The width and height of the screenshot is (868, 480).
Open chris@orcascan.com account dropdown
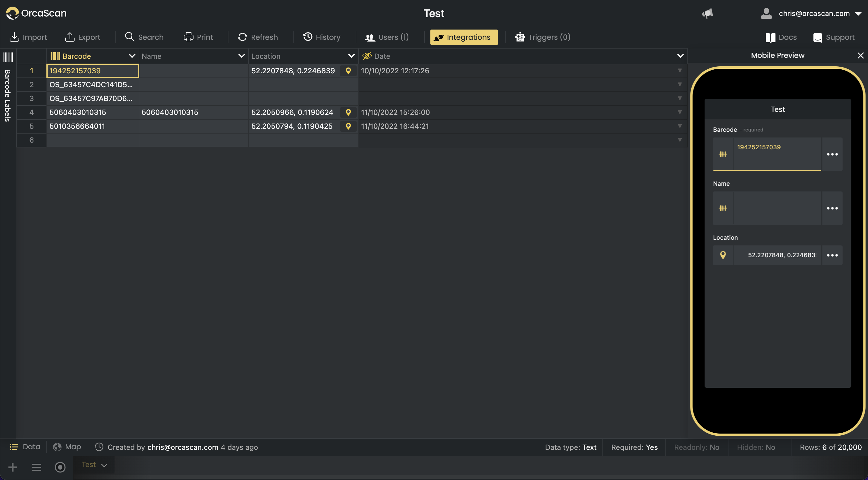[858, 14]
